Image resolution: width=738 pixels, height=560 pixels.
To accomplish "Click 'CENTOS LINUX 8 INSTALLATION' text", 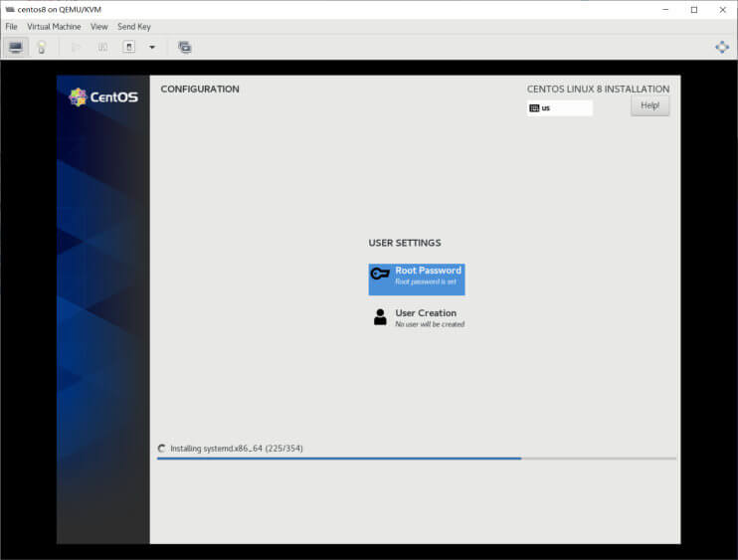I will pos(598,89).
